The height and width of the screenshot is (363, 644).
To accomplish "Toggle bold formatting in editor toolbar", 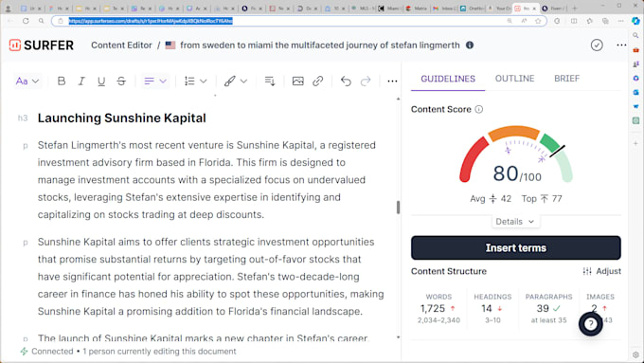I will (62, 82).
